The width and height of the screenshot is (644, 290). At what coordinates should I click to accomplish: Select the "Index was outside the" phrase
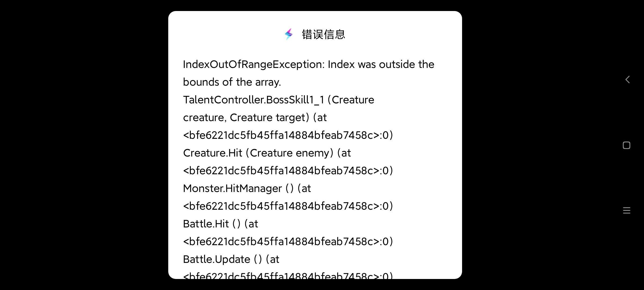coord(381,64)
